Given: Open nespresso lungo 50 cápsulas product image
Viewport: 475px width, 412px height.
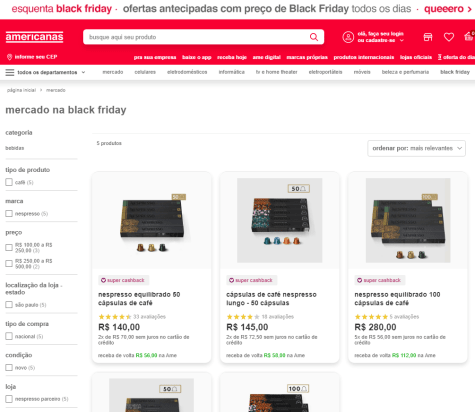Looking at the screenshot, I should (280, 220).
